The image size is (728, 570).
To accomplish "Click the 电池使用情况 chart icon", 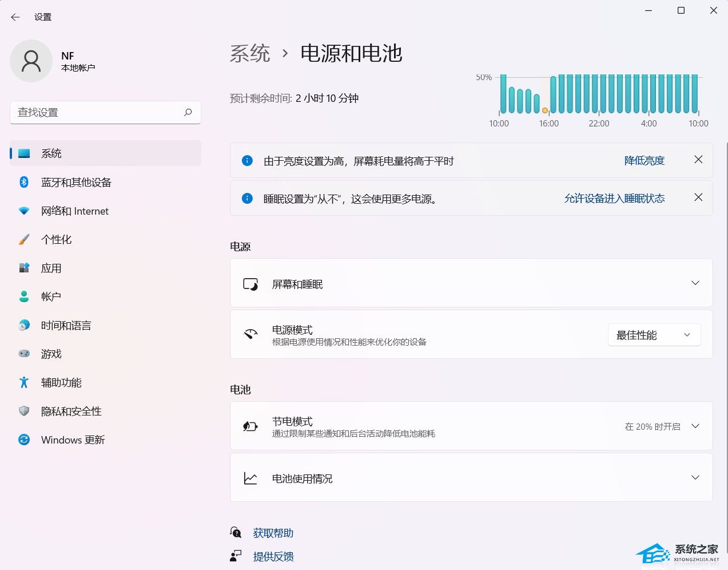I will pos(250,478).
